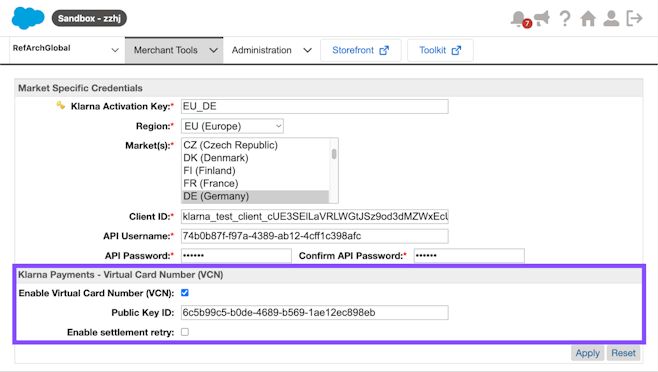
Task: Open the notifications bell icon
Action: (x=520, y=18)
